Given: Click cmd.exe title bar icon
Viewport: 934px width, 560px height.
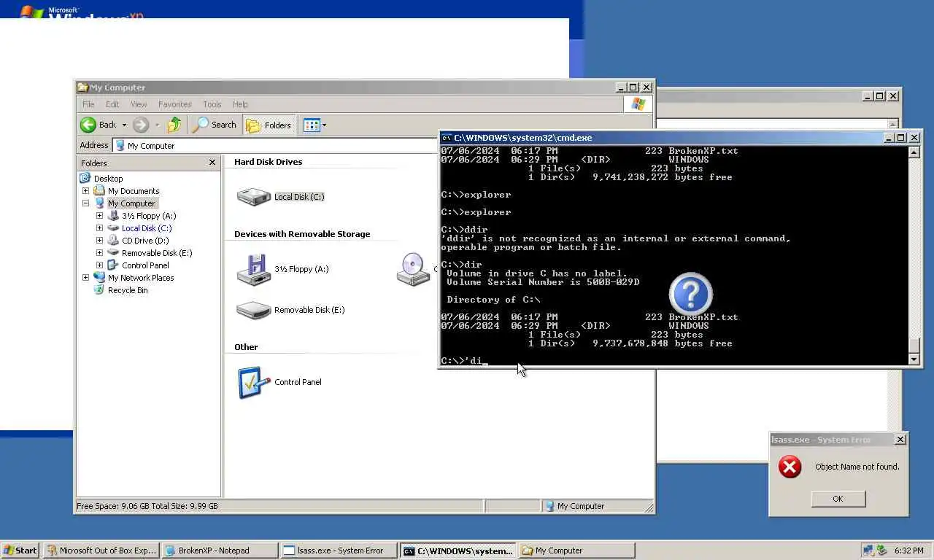Looking at the screenshot, I should pyautogui.click(x=447, y=138).
